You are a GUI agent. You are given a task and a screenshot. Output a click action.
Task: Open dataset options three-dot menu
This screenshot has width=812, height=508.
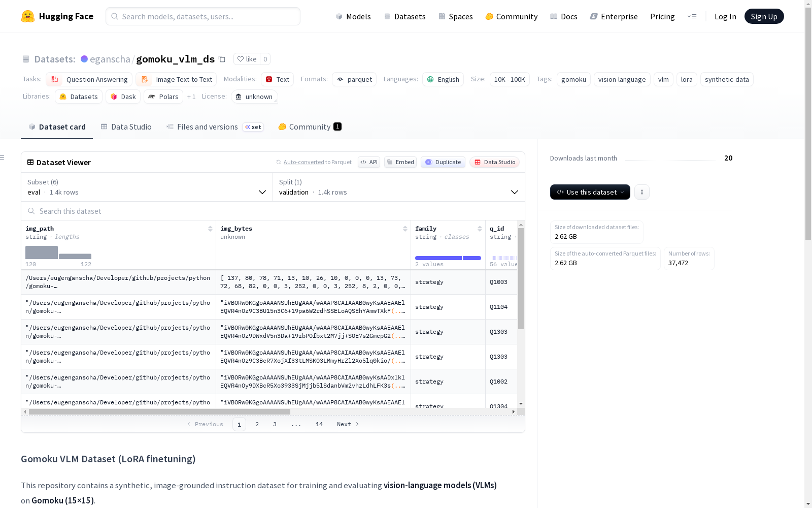(642, 192)
